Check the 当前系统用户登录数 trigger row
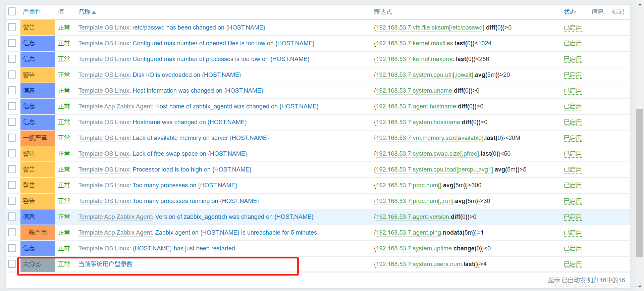Screen dimensions: 644x291 (x=12, y=264)
